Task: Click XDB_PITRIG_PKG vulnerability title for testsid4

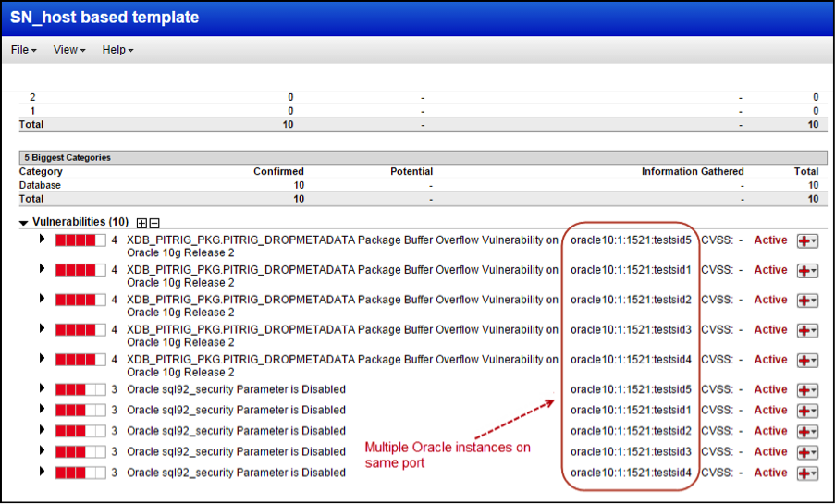Action: pyautogui.click(x=342, y=365)
